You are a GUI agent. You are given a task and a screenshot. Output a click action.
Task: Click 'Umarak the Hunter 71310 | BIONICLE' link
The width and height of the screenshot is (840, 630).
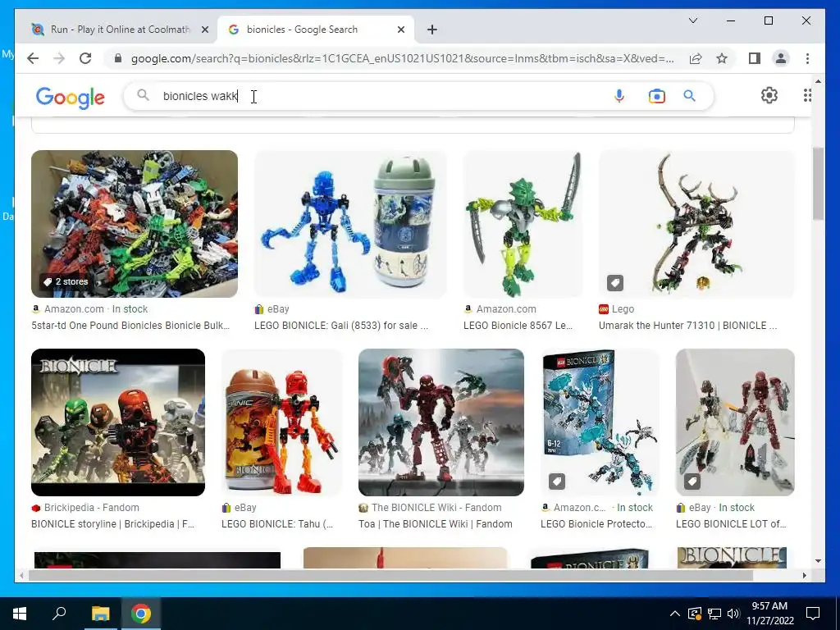tap(688, 325)
